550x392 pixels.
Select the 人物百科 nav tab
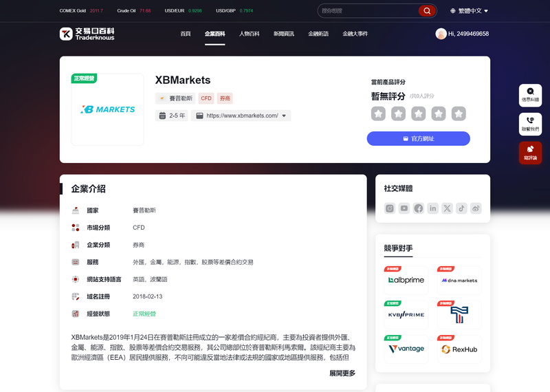point(249,34)
